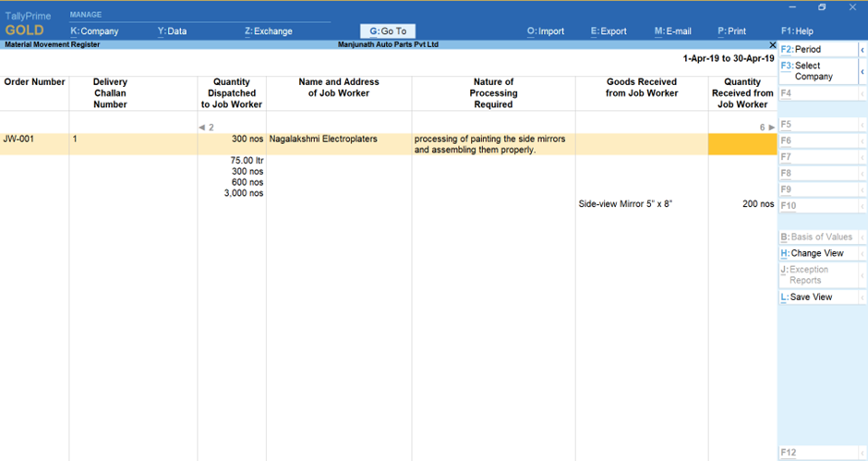
Task: Click Nature of Processing Required header
Action: pyautogui.click(x=494, y=93)
